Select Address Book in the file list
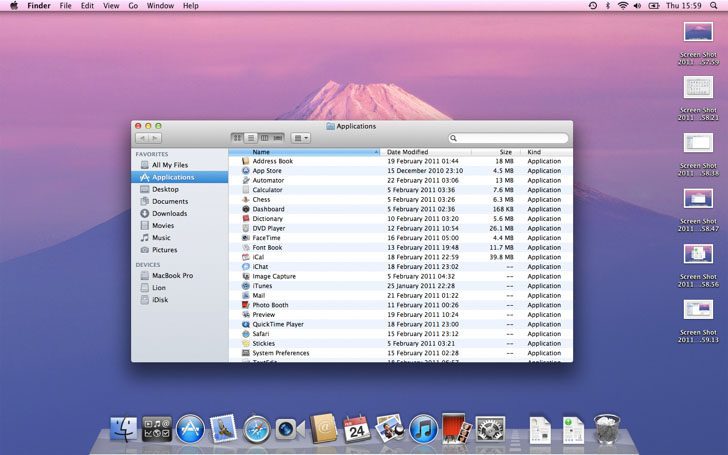Image resolution: width=728 pixels, height=455 pixels. [x=401, y=161]
